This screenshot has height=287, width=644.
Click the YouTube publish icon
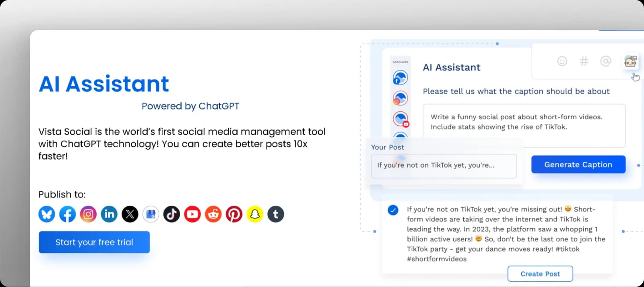coord(192,214)
